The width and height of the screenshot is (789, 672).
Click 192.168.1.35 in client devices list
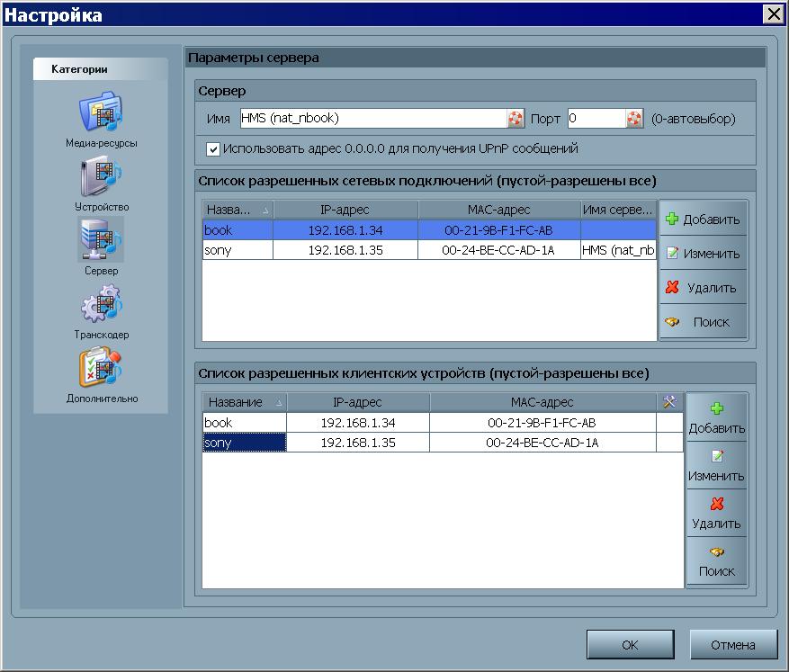[358, 443]
